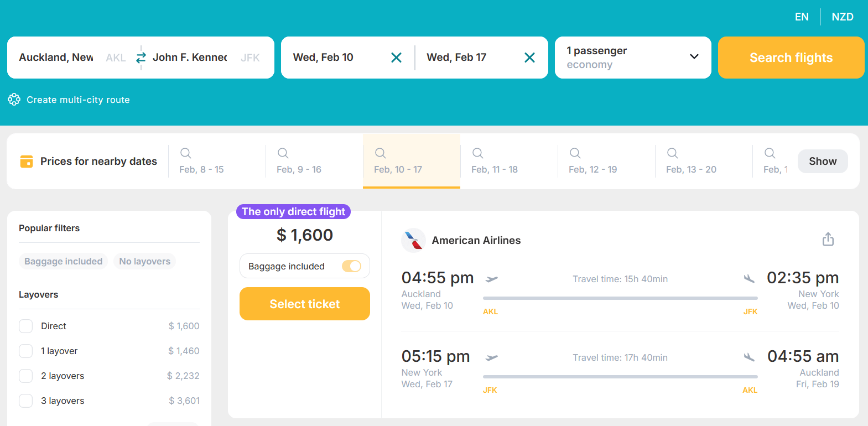
Task: Swap origin and destination airports icon
Action: [141, 58]
